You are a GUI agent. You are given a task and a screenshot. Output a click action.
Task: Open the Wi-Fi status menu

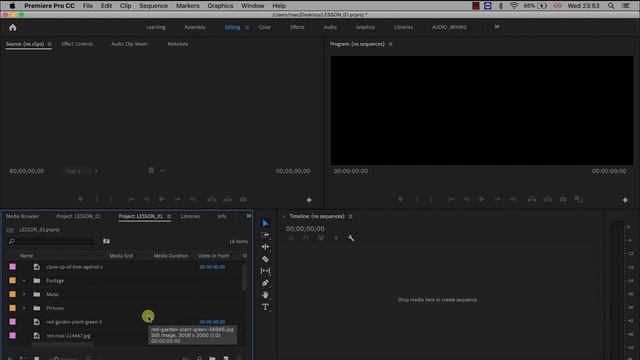pyautogui.click(x=514, y=6)
